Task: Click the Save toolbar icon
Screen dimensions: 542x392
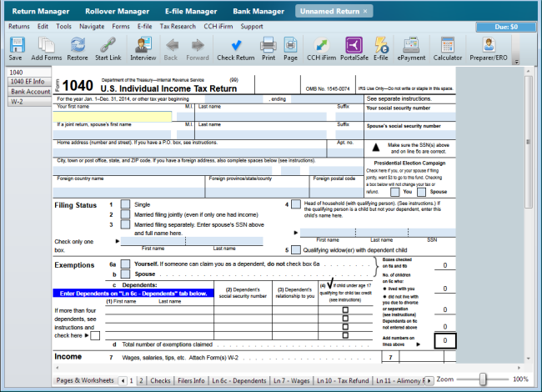Action: pos(16,48)
